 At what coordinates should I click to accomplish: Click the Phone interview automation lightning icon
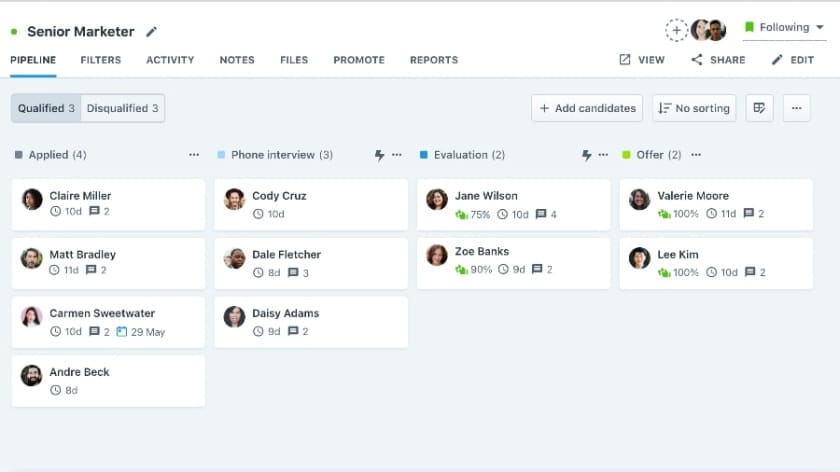[x=379, y=155]
